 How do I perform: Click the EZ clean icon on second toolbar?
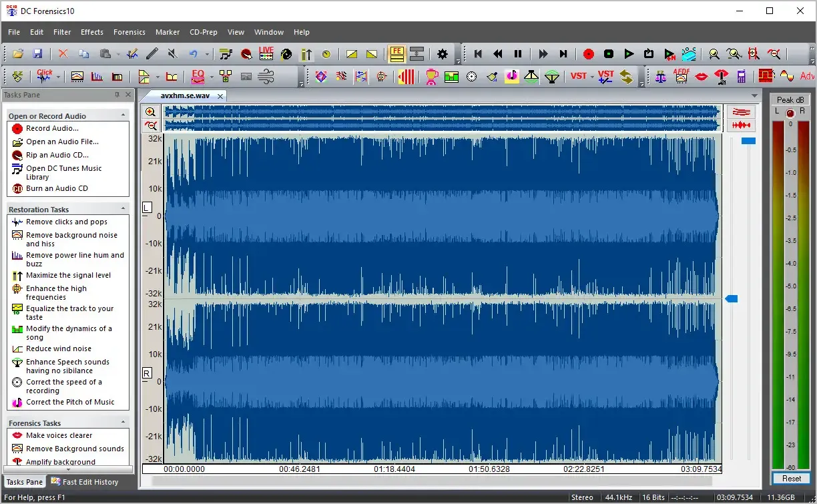pos(18,77)
